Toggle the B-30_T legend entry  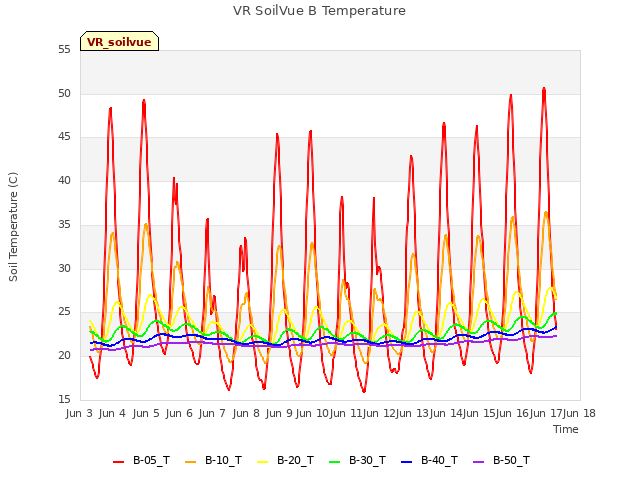pos(358,461)
